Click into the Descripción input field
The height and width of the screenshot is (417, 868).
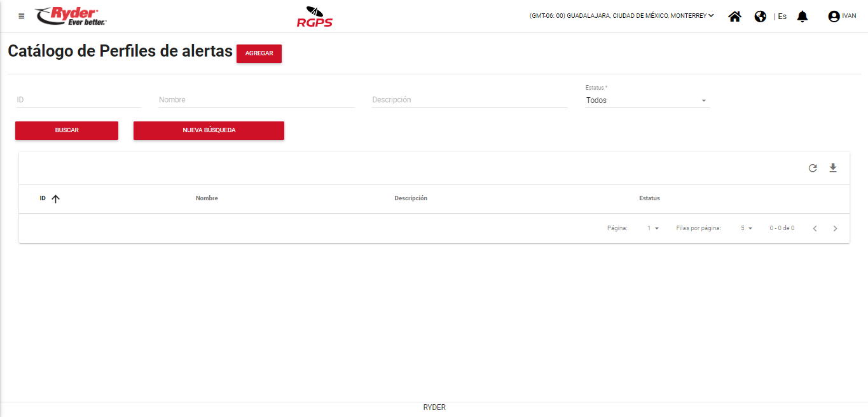(x=469, y=100)
